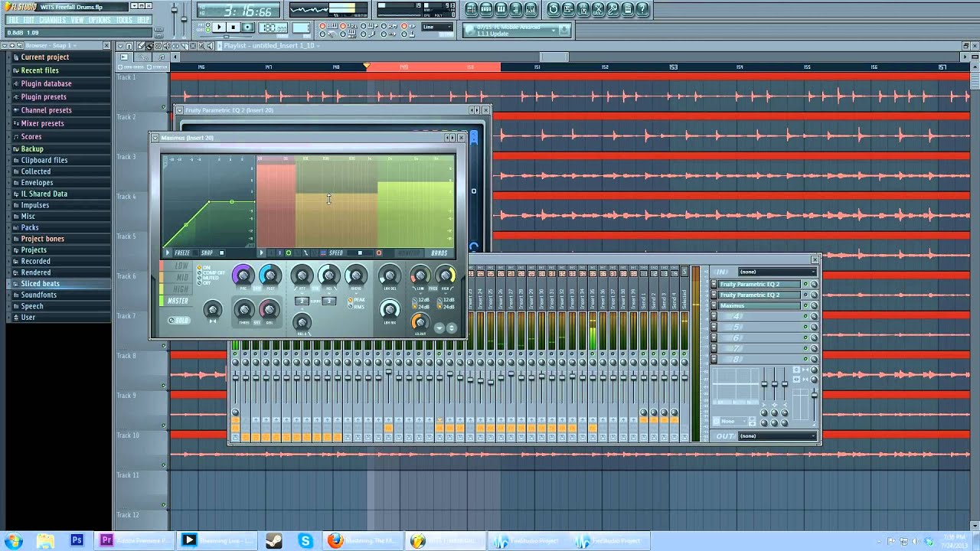Image resolution: width=980 pixels, height=551 pixels.
Task: Toggle the mixer view toolbar icon
Action: coord(530,10)
